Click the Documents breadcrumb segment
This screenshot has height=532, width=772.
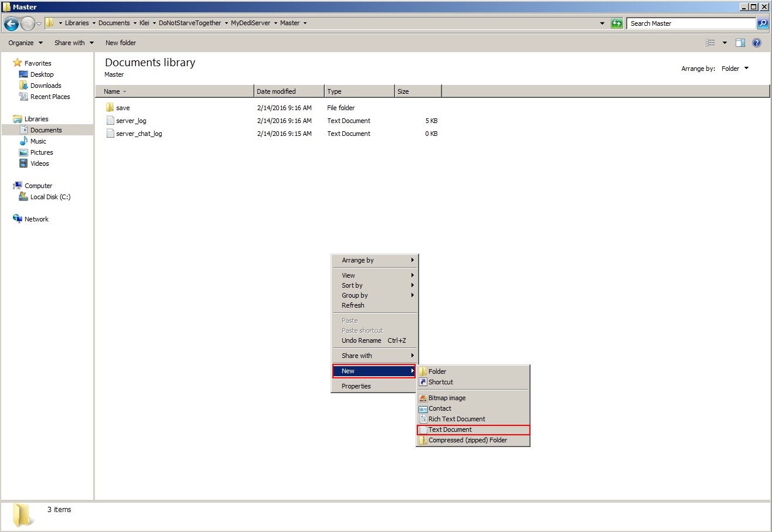click(114, 23)
